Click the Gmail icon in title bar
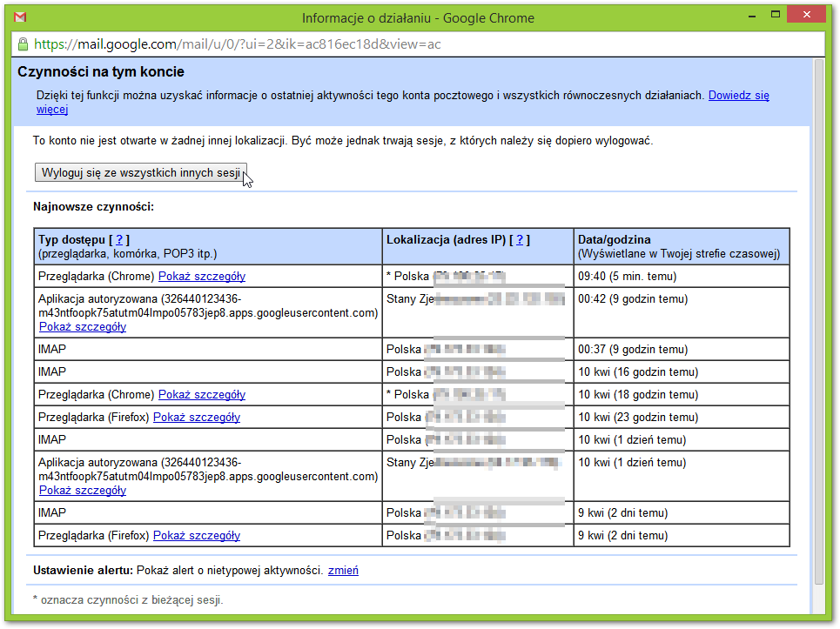The image size is (840, 629). coord(20,17)
